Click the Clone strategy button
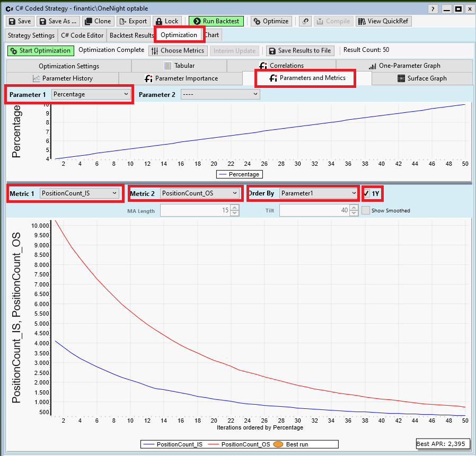The width and height of the screenshot is (476, 456). 98,21
